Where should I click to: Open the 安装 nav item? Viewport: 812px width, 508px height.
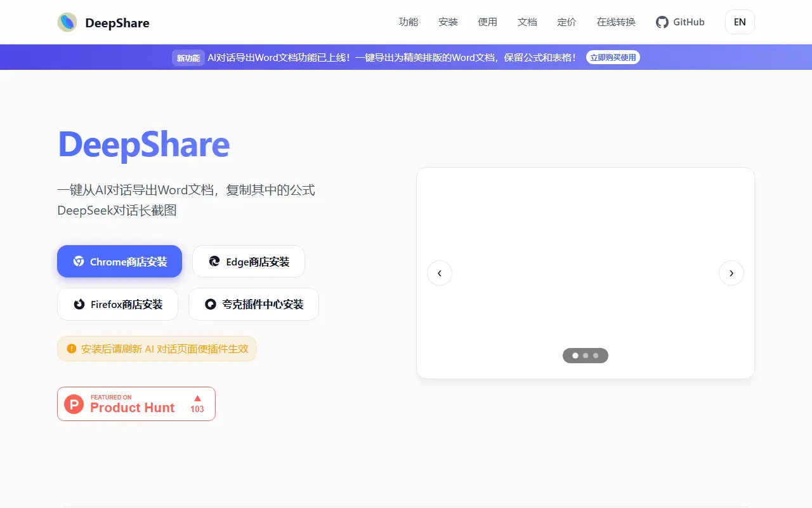click(x=448, y=22)
